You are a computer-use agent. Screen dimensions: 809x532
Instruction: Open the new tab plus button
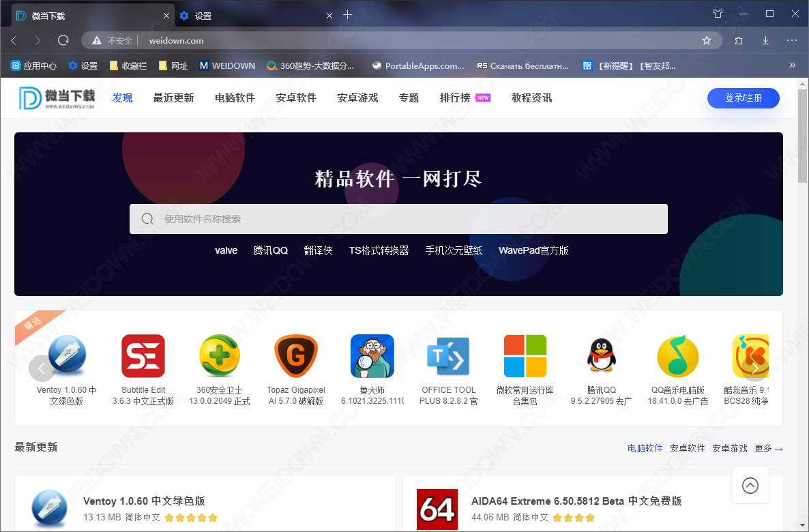tap(348, 15)
